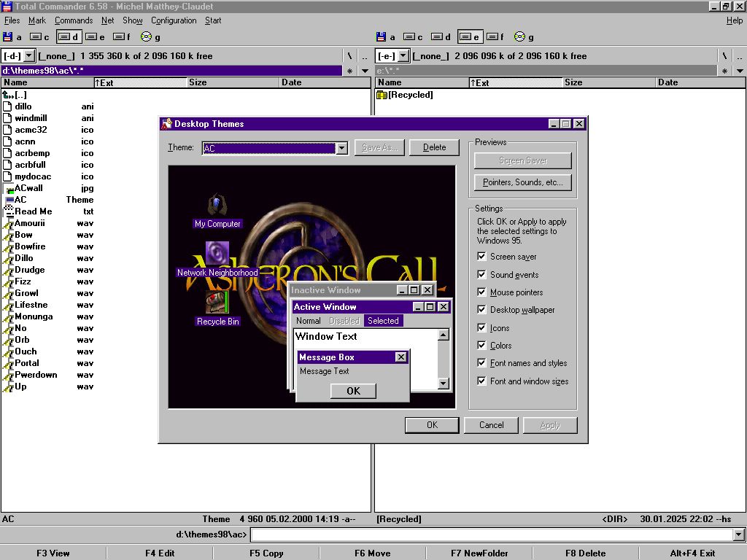Image resolution: width=747 pixels, height=560 pixels.
Task: Click the Size column header in left panel
Action: coord(198,82)
